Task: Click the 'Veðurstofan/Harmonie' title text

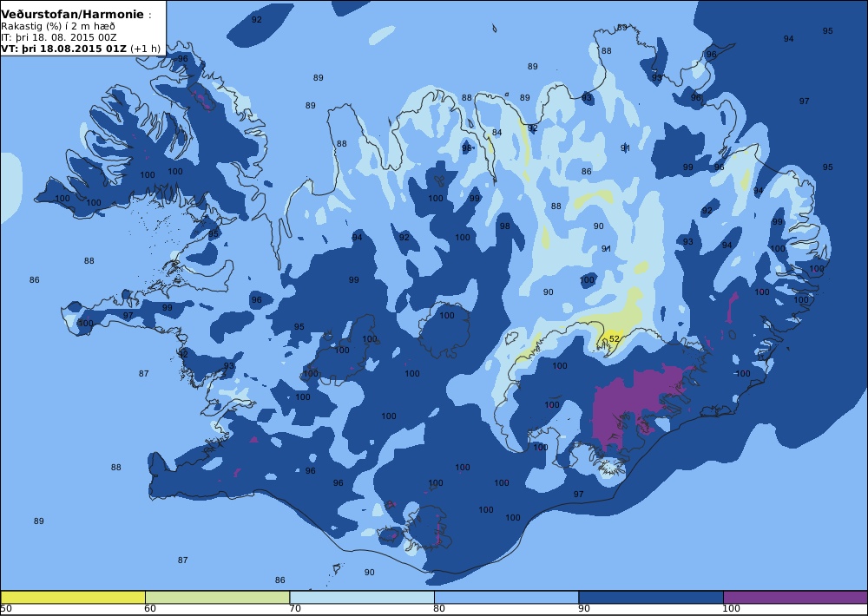Action: pyautogui.click(x=72, y=15)
